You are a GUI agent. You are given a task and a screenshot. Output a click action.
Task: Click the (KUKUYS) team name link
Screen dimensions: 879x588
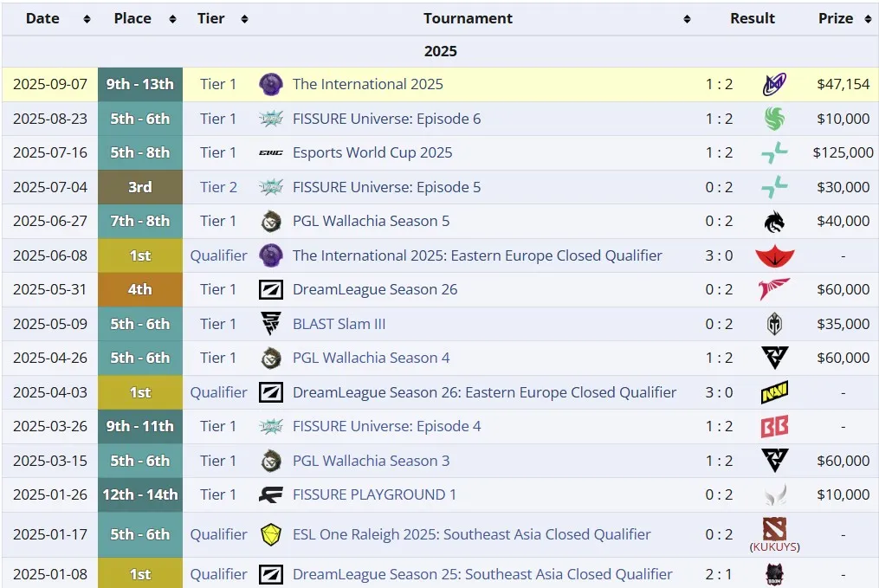click(x=775, y=547)
